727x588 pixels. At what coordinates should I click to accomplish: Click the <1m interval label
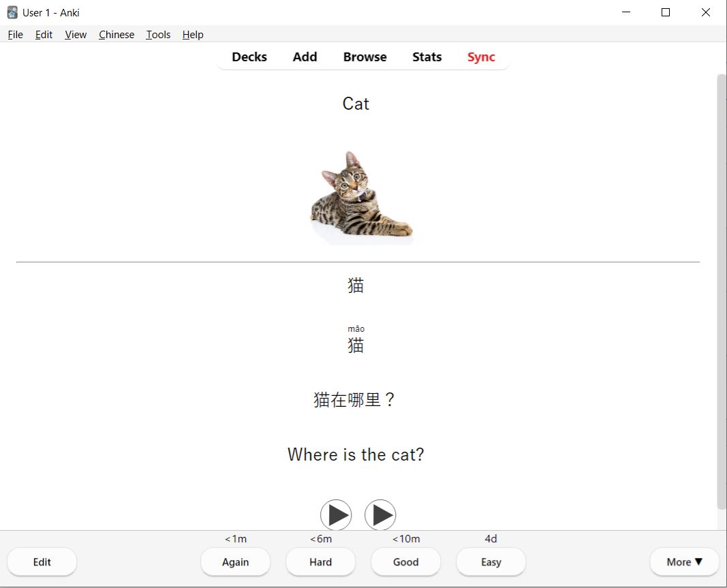[236, 539]
